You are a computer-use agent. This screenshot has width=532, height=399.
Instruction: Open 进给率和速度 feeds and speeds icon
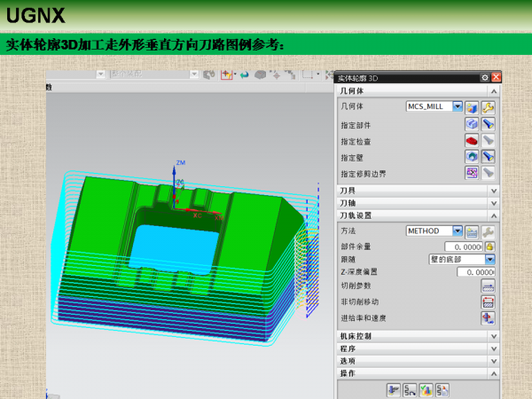(x=488, y=318)
